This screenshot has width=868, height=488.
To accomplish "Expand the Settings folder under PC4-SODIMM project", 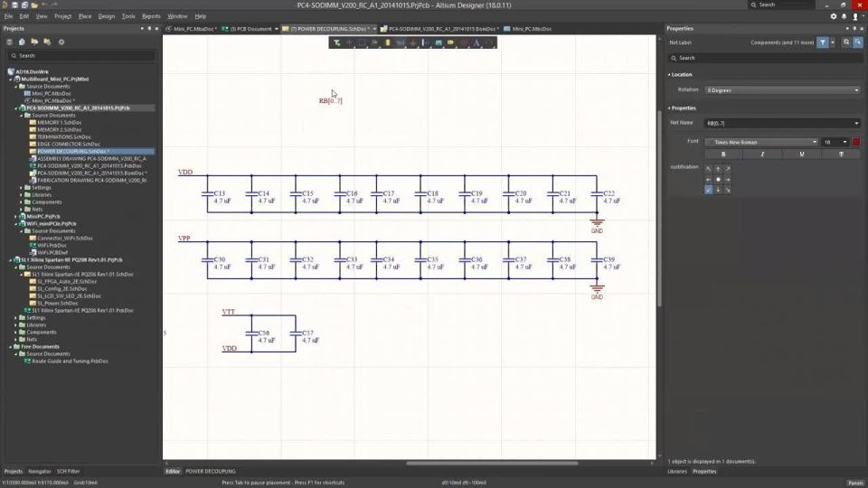I will click(22, 188).
